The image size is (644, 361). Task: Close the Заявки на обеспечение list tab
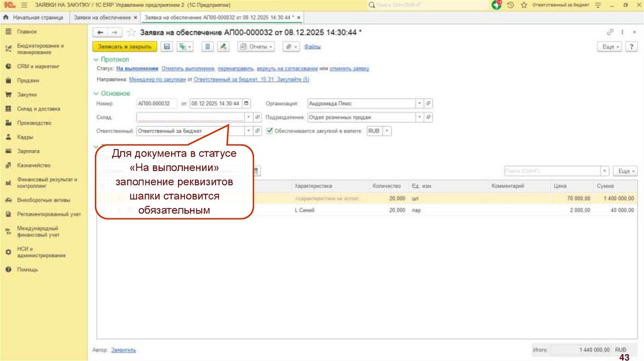136,18
